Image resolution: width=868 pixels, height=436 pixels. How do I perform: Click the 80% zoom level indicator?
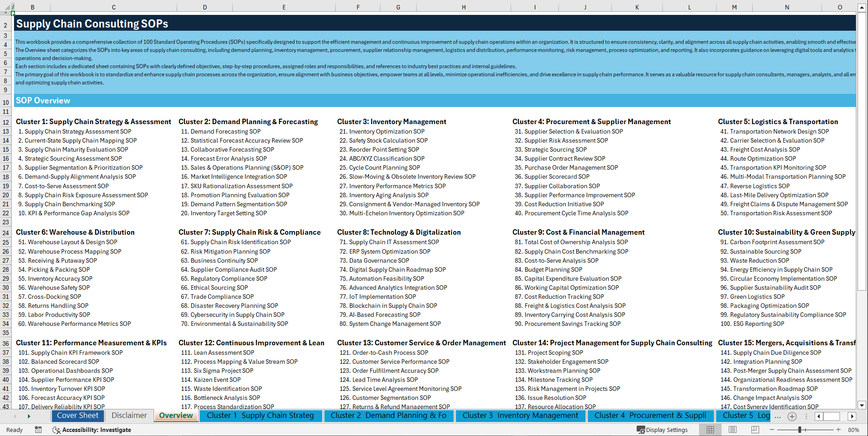(x=854, y=430)
